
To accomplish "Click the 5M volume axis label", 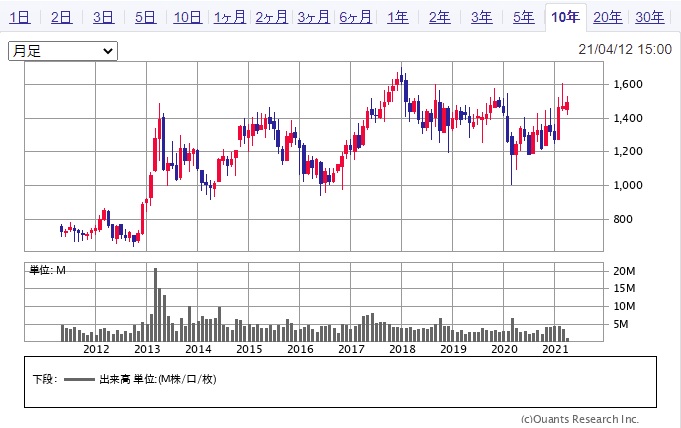I will (621, 324).
